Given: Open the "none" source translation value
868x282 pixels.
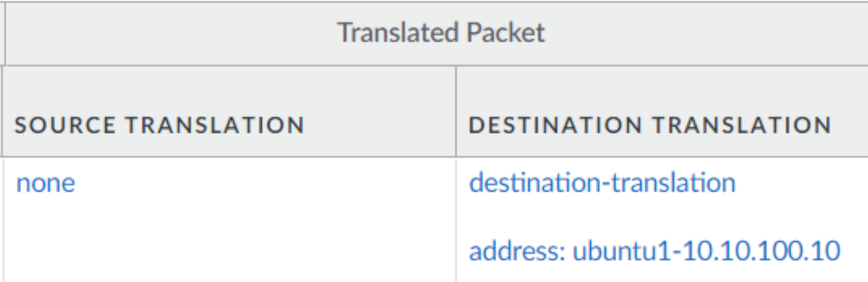Looking at the screenshot, I should pos(46,183).
